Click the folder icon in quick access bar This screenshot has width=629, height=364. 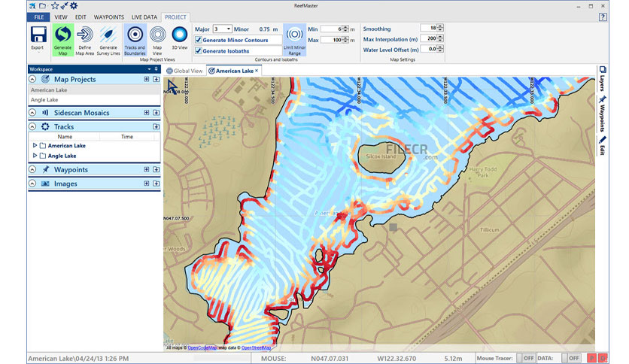(x=43, y=5)
